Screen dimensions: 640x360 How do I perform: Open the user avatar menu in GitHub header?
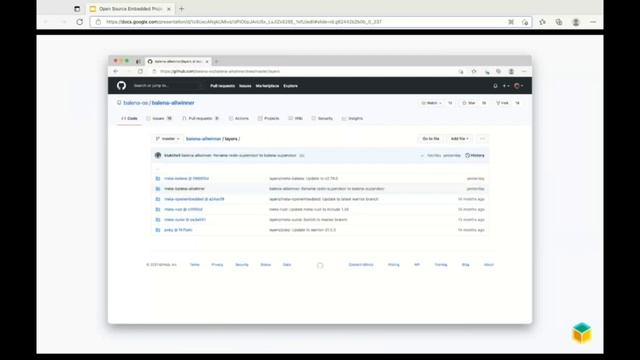[x=518, y=86]
